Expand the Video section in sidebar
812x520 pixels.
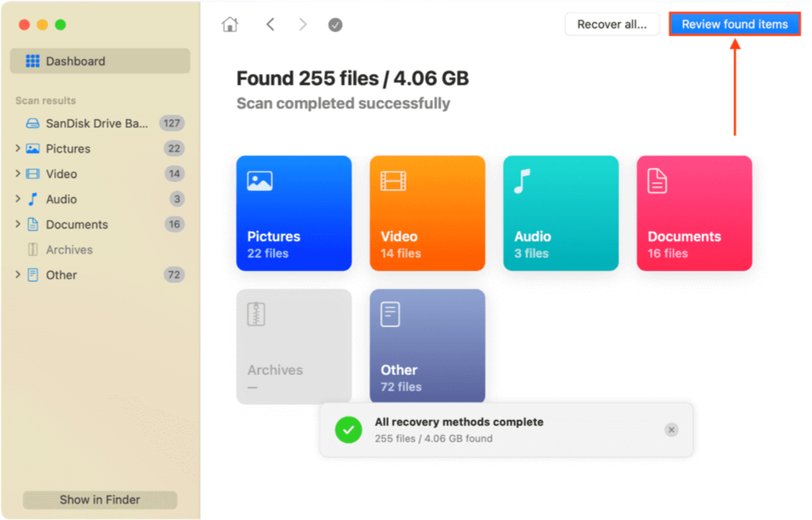18,174
